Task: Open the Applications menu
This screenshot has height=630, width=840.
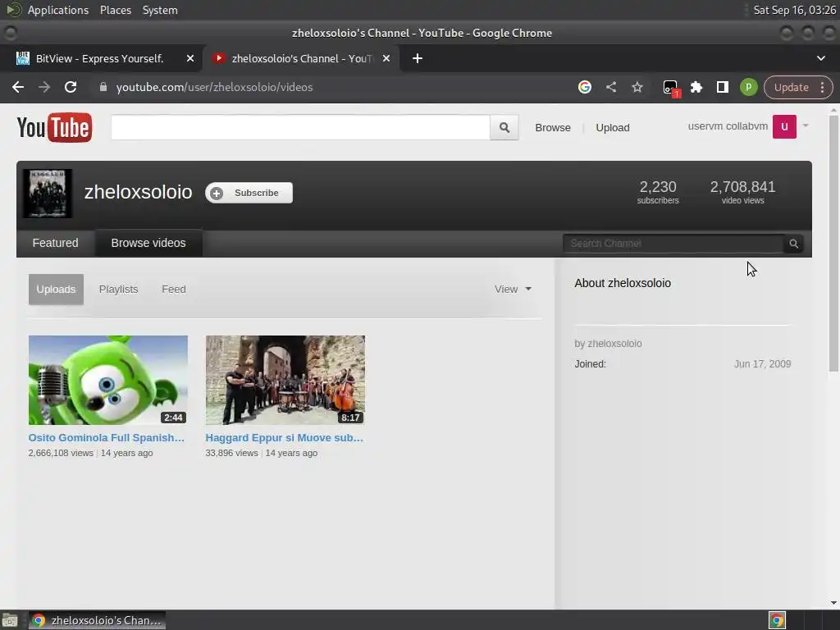Action: click(x=58, y=10)
